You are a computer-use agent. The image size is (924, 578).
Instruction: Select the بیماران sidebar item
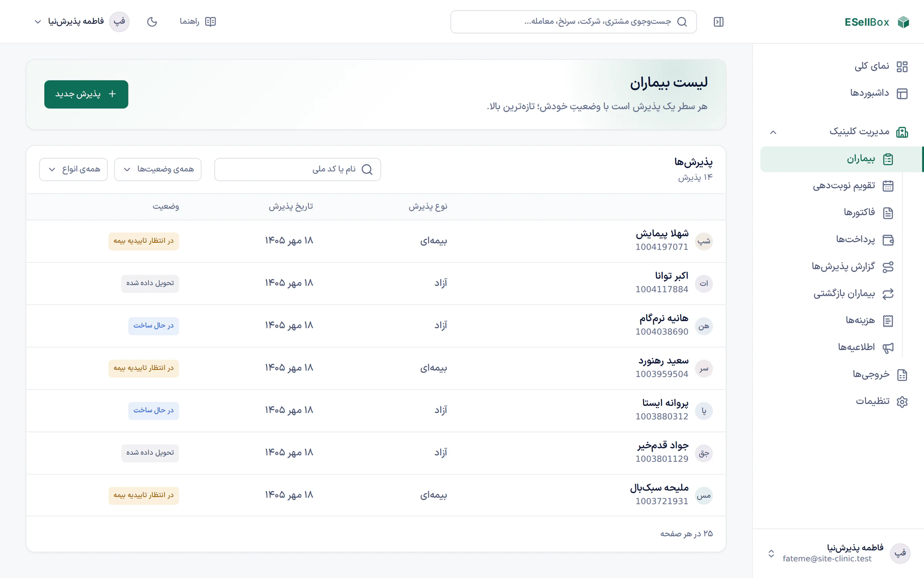coord(842,159)
